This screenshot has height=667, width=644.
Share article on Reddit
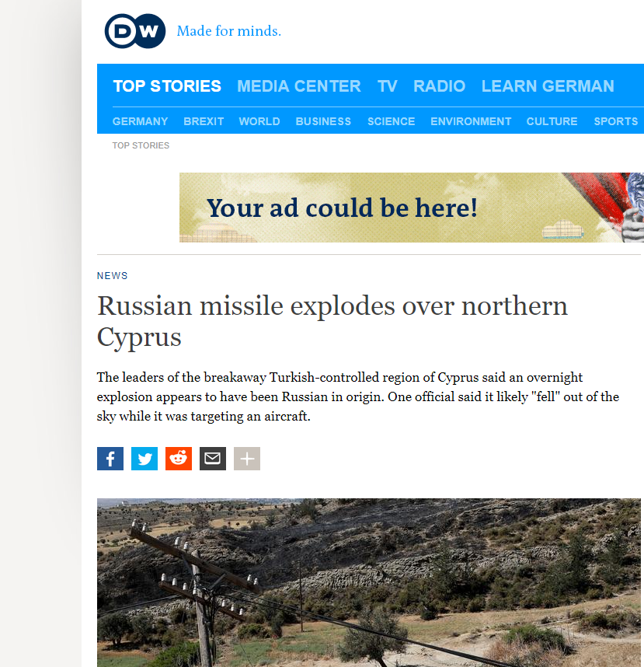[x=179, y=459]
